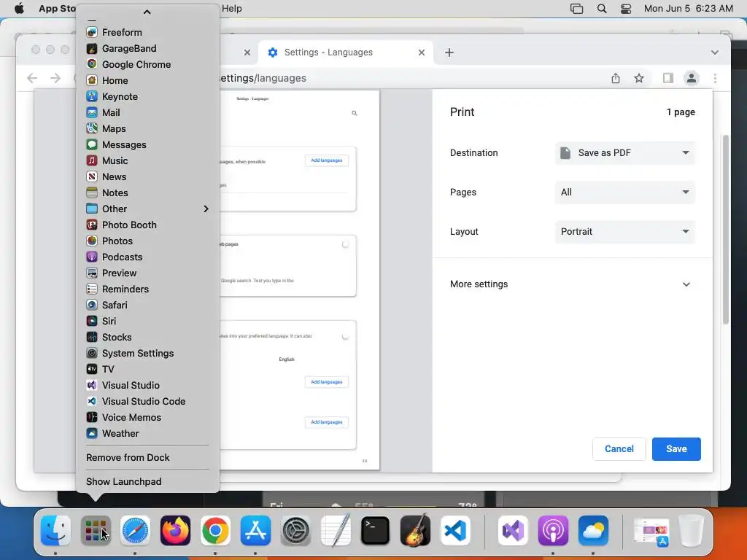The image size is (747, 560).
Task: Click the Launchpad icon in the Dock
Action: tap(96, 531)
